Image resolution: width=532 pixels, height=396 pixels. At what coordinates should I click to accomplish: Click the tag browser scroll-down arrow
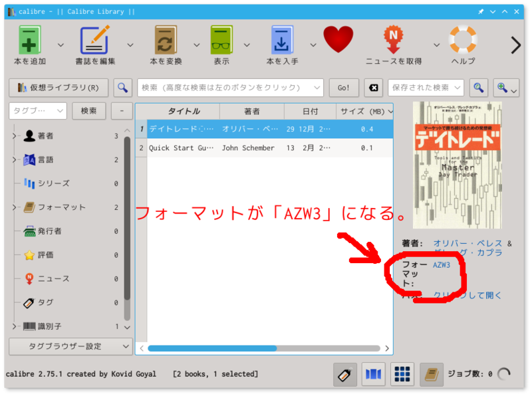tap(127, 327)
